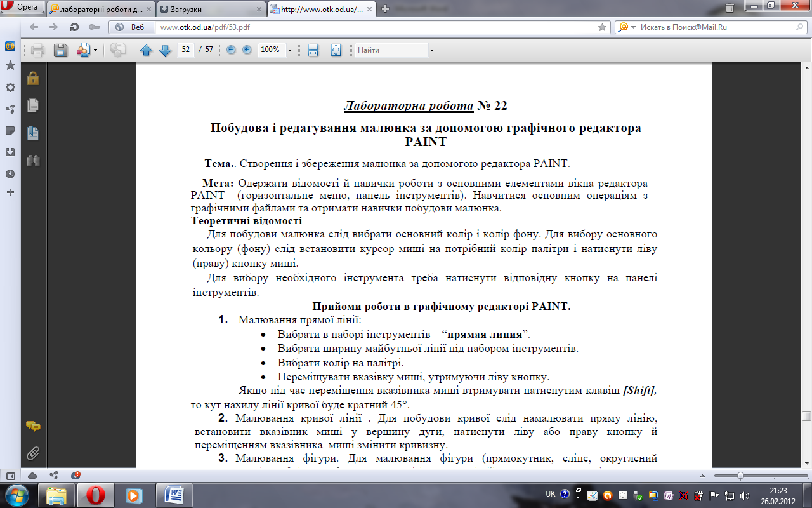
Task: Go forward with the browser forward arrow
Action: click(54, 27)
